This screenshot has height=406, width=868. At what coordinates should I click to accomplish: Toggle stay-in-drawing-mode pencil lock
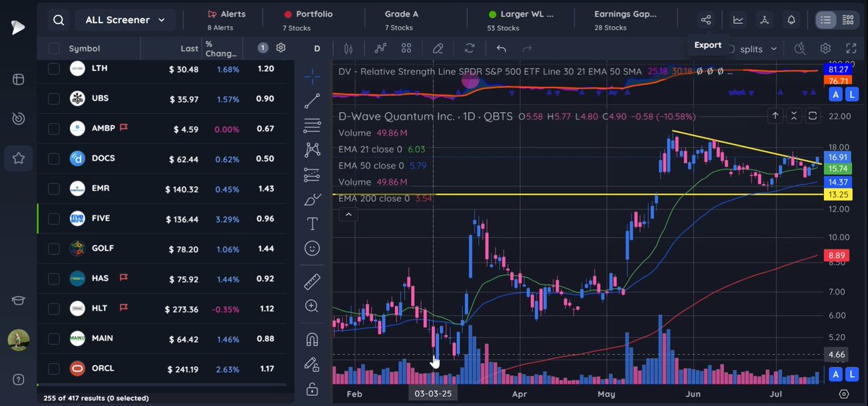point(312,364)
